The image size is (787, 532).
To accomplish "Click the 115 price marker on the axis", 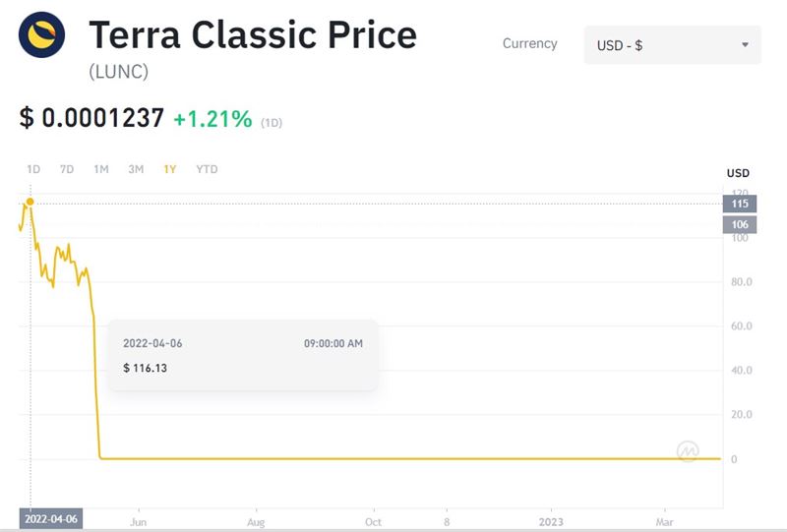I will [x=740, y=204].
